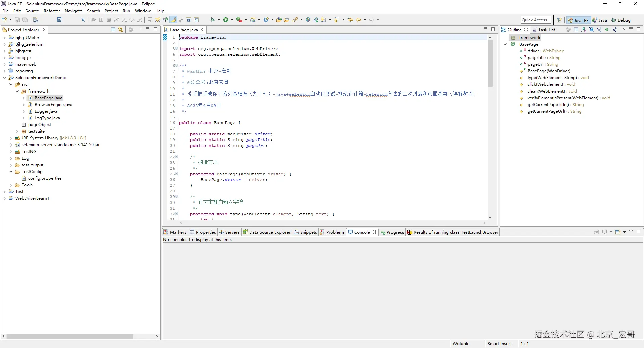This screenshot has width=644, height=348.
Task: Toggle the Focus on Active Task button in Outline
Action: [568, 30]
